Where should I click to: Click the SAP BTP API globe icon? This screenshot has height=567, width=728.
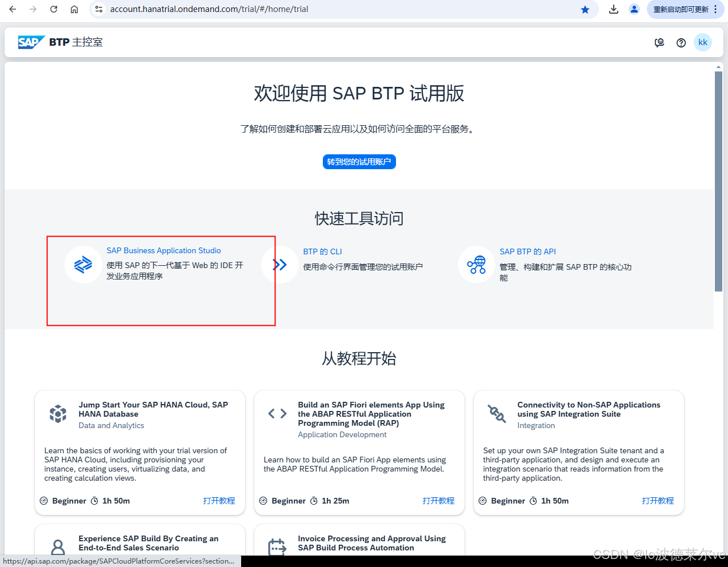pos(477,265)
